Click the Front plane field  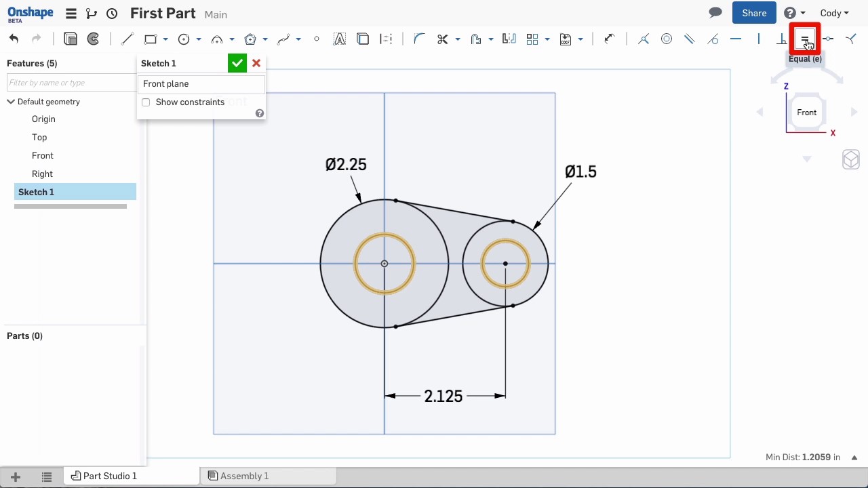tap(201, 84)
